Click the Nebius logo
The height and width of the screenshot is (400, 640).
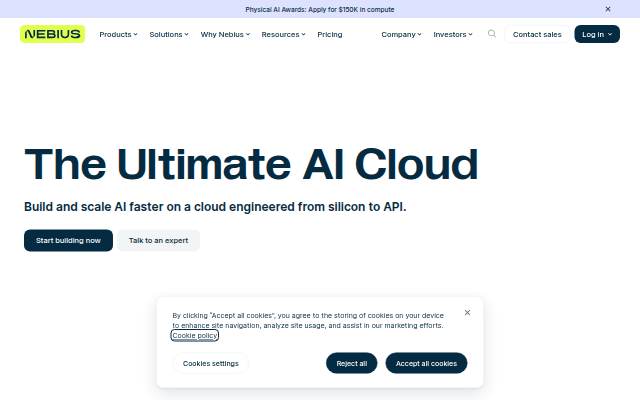(52, 34)
